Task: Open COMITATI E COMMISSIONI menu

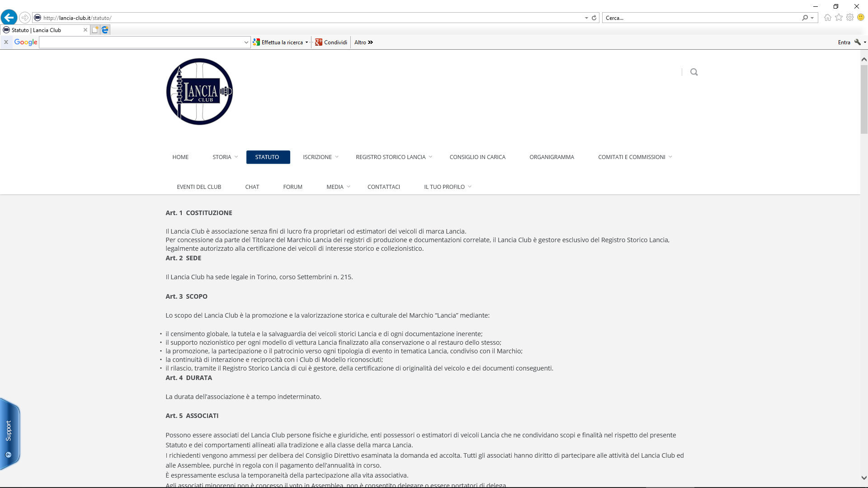Action: [632, 157]
